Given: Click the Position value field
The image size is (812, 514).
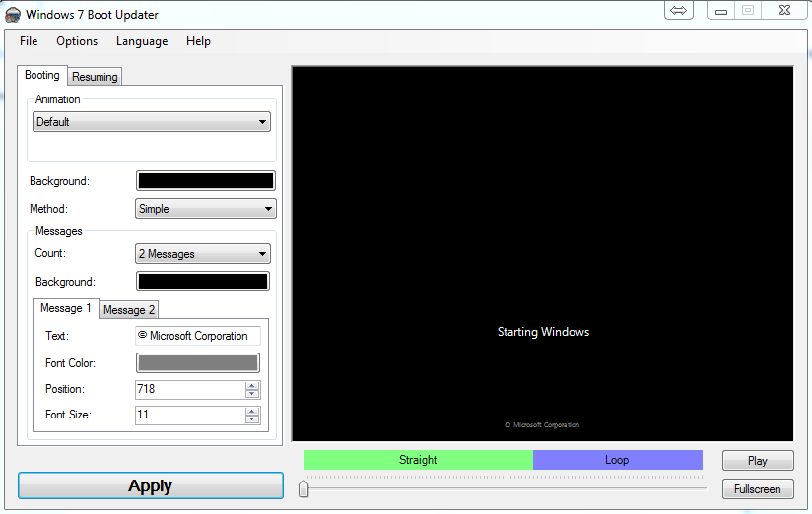Looking at the screenshot, I should (190, 389).
